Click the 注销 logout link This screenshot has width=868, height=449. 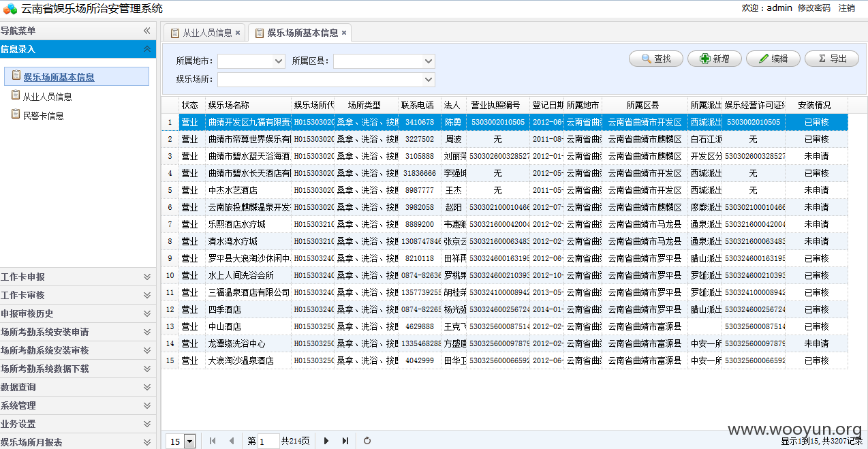click(847, 8)
